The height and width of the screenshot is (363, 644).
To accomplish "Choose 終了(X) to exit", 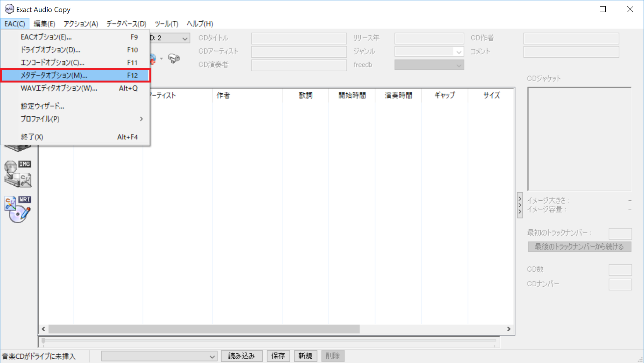I will [x=75, y=137].
